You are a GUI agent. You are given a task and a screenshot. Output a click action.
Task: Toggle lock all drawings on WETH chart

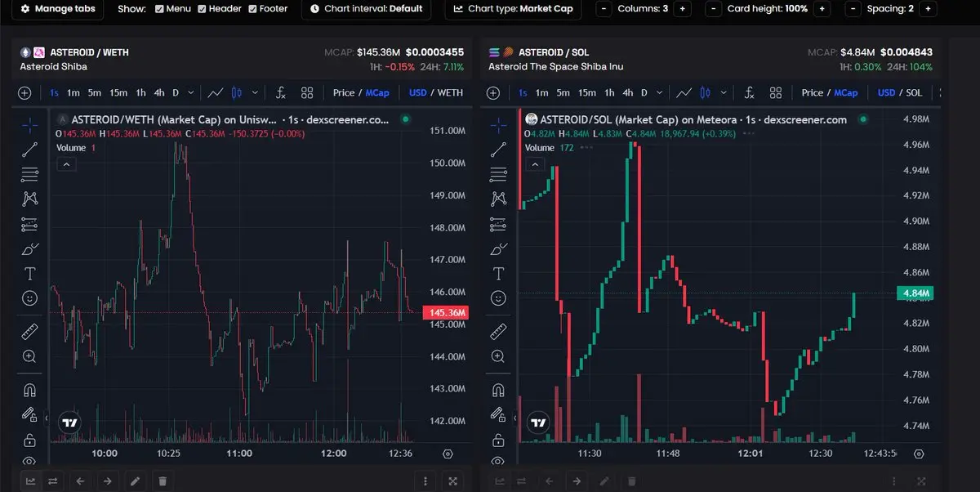coord(30,439)
